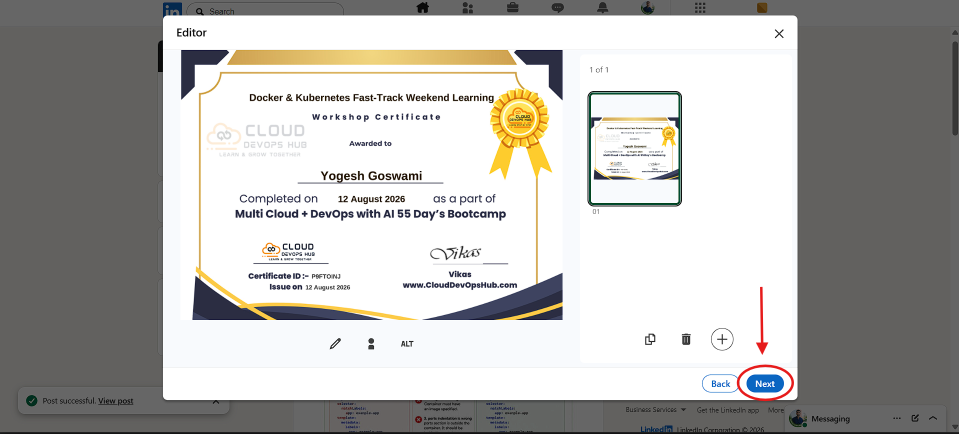Add ALT text to the image

tap(407, 344)
